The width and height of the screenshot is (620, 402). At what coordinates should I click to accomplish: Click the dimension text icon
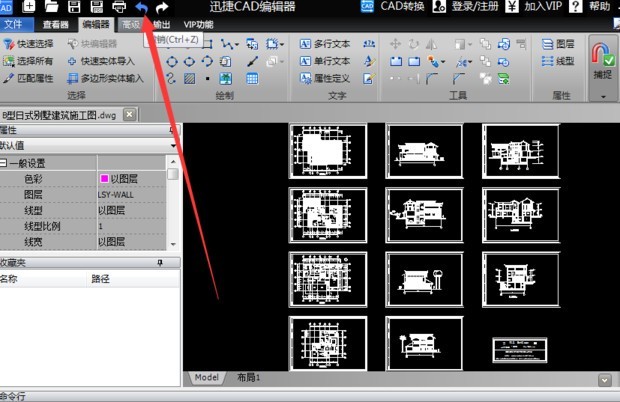[369, 43]
